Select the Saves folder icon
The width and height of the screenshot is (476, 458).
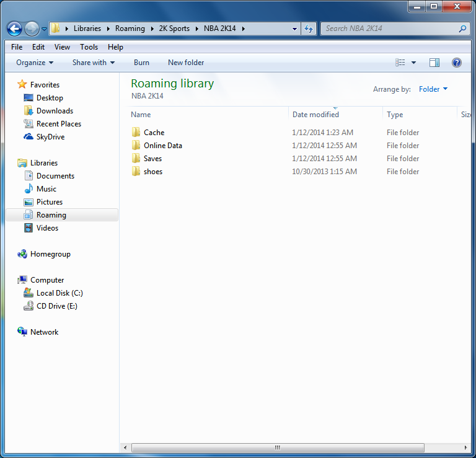pos(136,158)
